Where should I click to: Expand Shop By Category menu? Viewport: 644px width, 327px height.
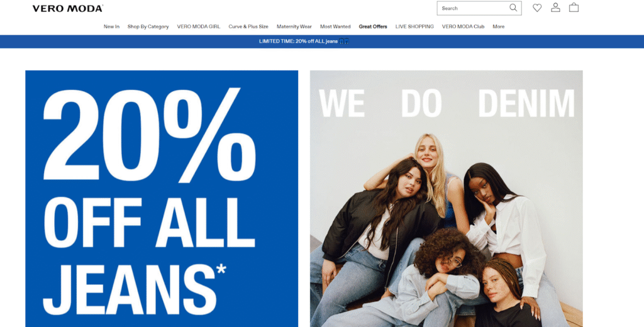tap(148, 26)
